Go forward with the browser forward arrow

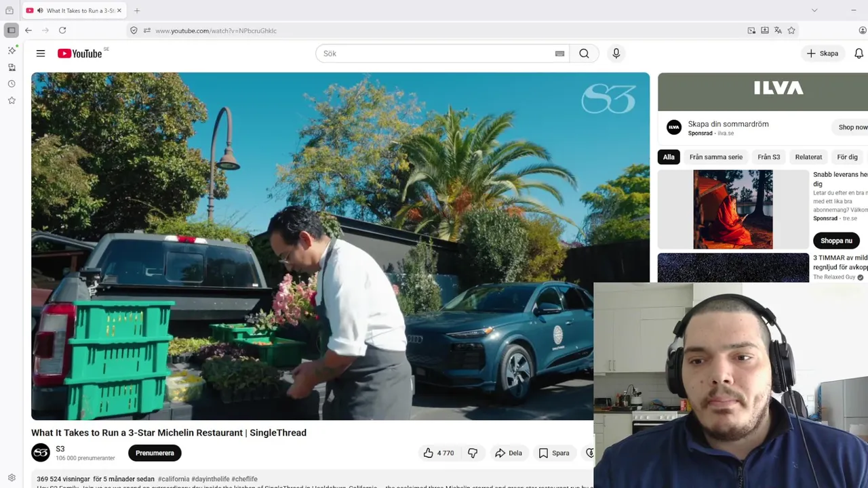tap(45, 30)
